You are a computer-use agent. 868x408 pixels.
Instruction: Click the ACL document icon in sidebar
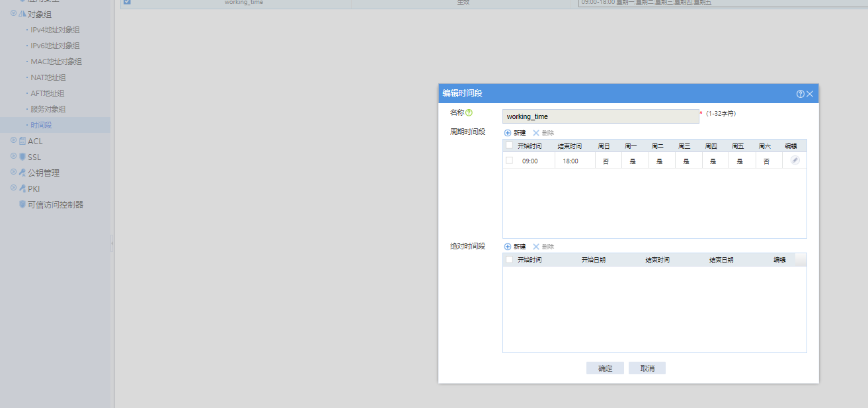click(22, 141)
